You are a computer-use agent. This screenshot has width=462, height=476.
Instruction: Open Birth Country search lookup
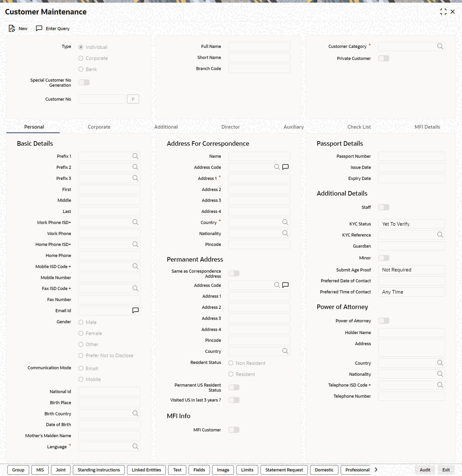[135, 413]
